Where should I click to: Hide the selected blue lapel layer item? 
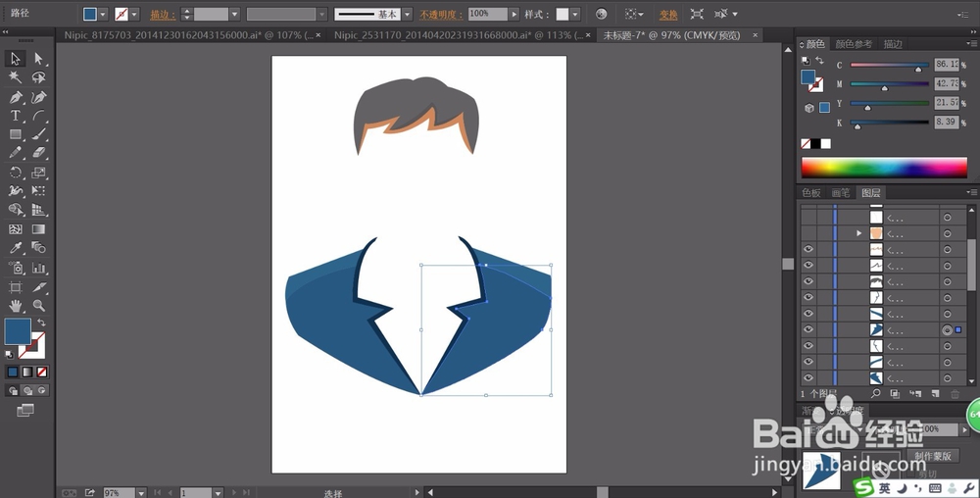[808, 330]
